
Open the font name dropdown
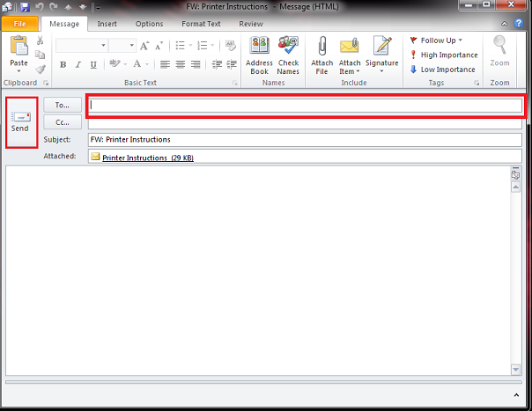click(103, 46)
